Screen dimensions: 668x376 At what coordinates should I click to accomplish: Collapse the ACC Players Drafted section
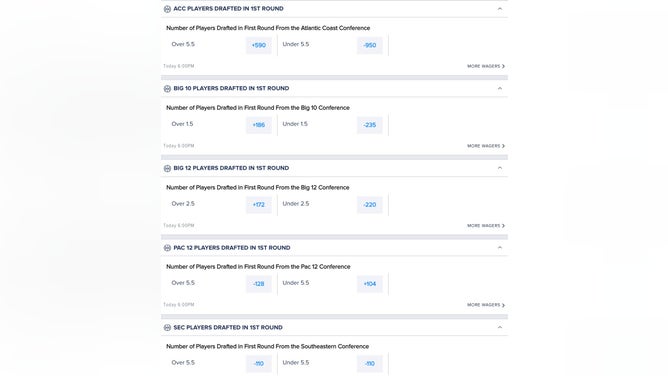(x=500, y=9)
